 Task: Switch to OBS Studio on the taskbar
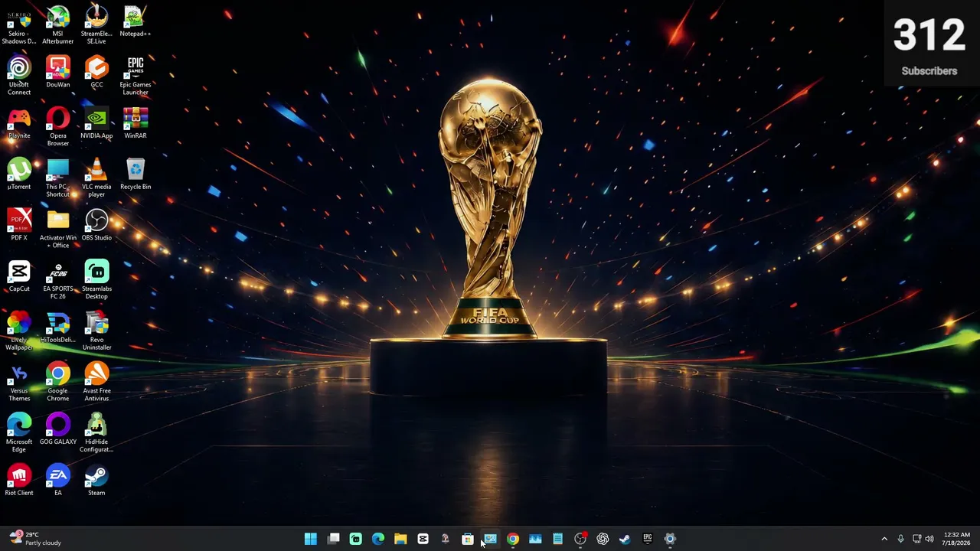[580, 539]
